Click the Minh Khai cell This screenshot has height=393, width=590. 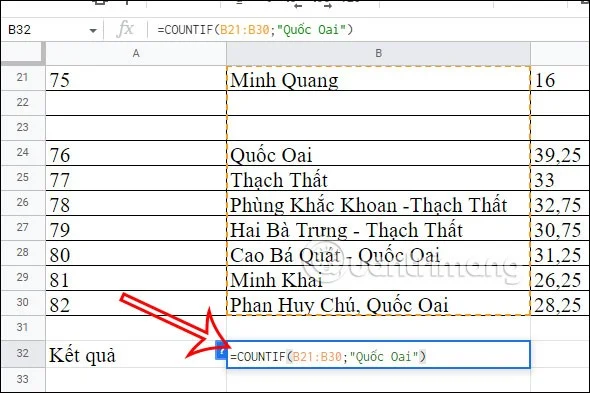coord(379,278)
